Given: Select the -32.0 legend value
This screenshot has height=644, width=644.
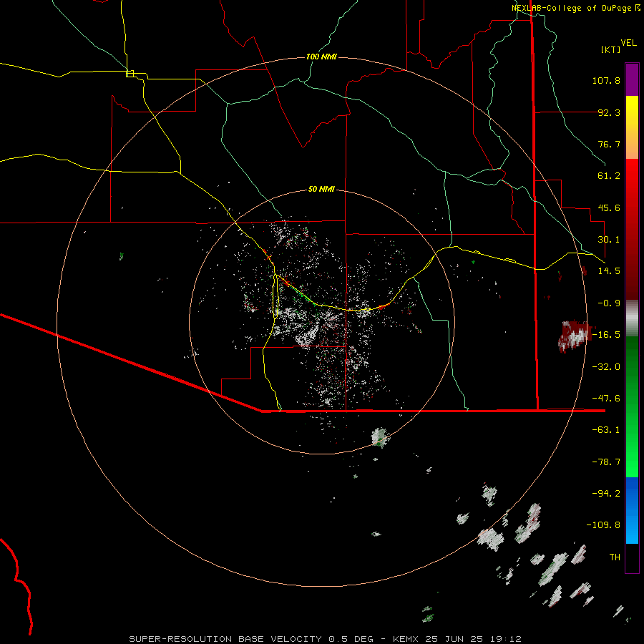Looking at the screenshot, I should coord(606,367).
